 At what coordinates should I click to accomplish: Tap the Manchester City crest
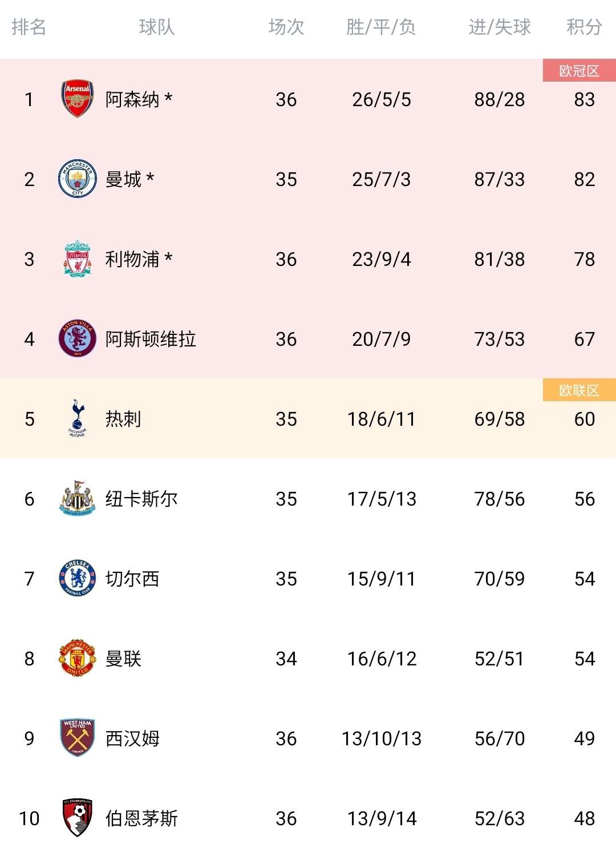77,179
